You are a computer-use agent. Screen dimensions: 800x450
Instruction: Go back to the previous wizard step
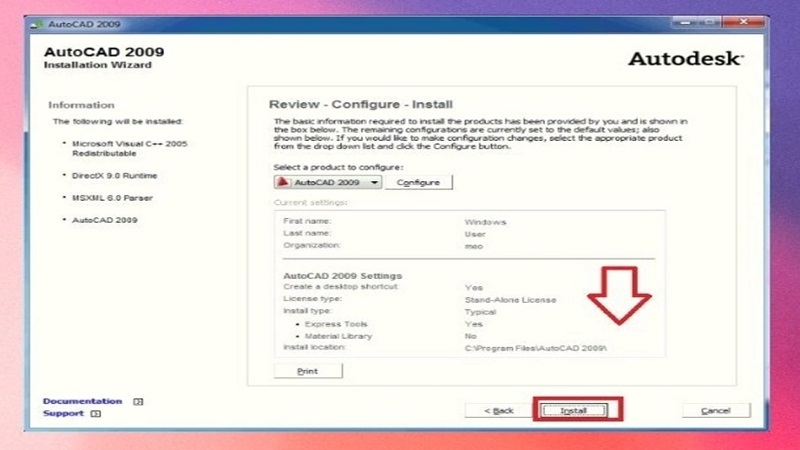tap(498, 410)
